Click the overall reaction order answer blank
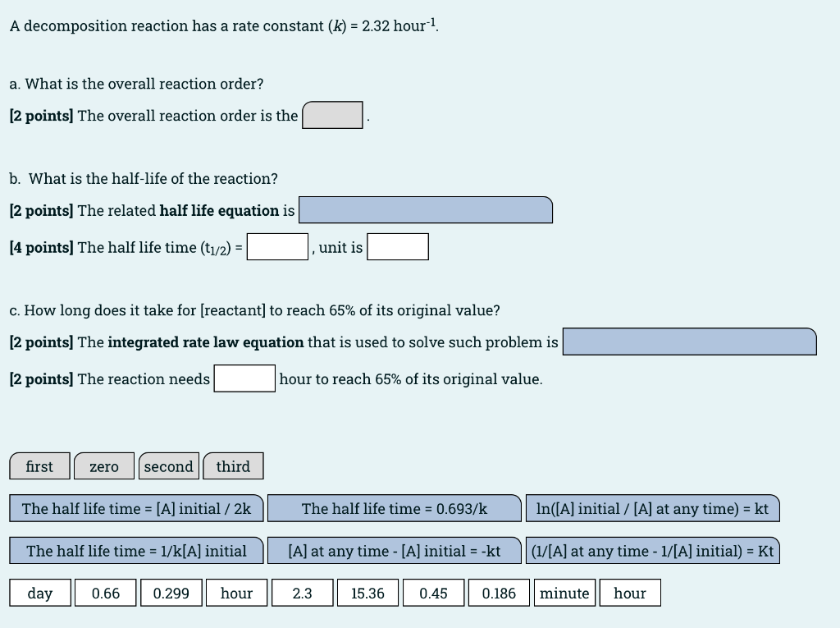This screenshot has width=840, height=628. point(332,115)
